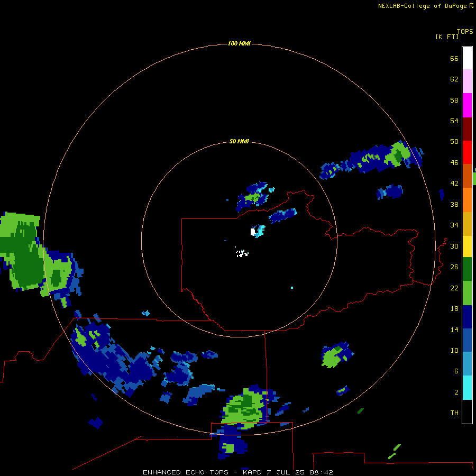
Task: Pick the gold swatch near 34
Action: [467, 224]
